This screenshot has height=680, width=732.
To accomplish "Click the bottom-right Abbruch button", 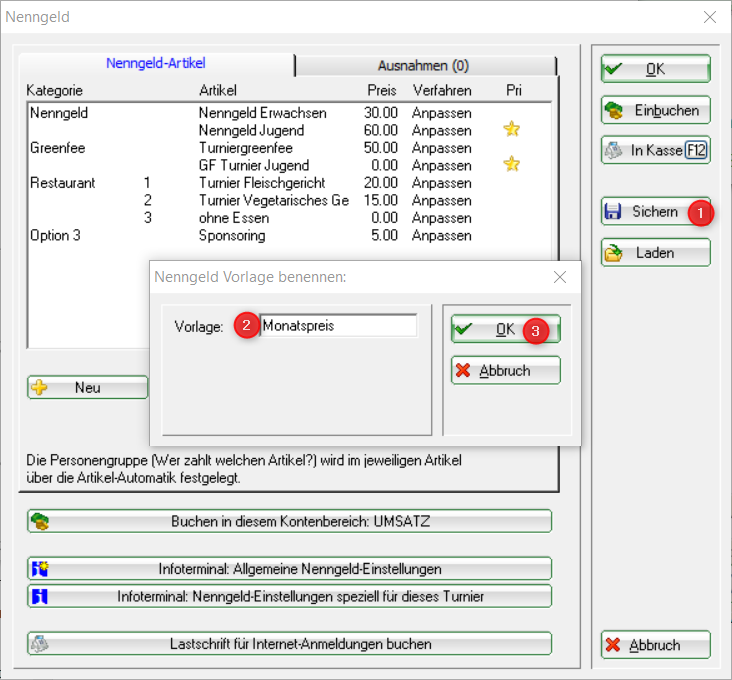I will (655, 645).
